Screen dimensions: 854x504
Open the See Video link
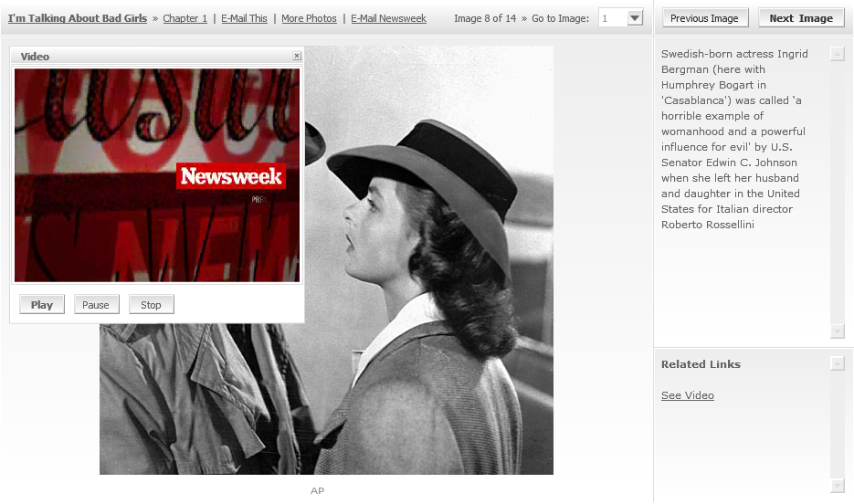click(688, 395)
